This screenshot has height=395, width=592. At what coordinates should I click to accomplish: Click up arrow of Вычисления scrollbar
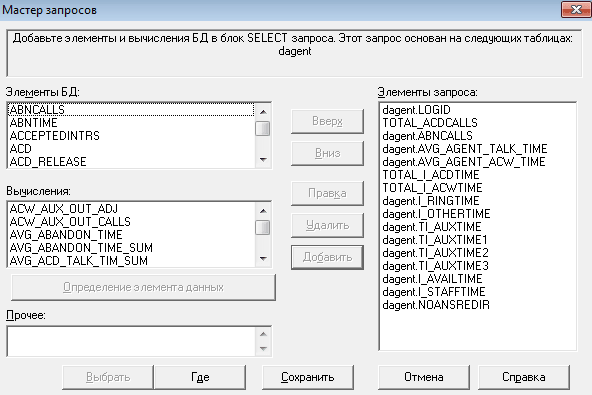263,211
